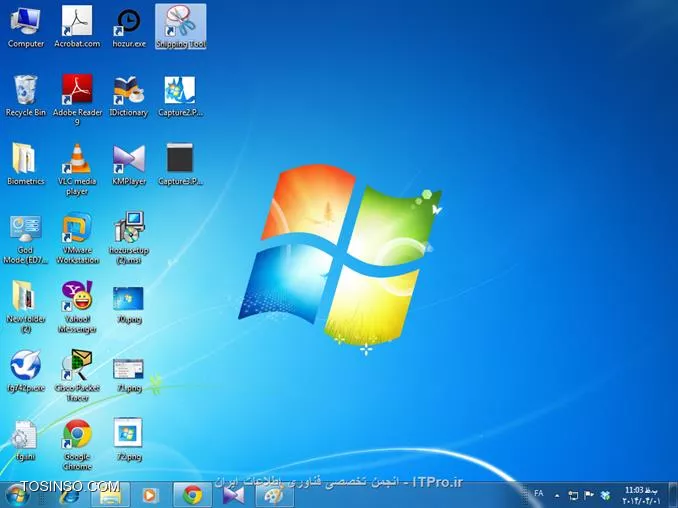Select the 71.png file

coord(129,374)
